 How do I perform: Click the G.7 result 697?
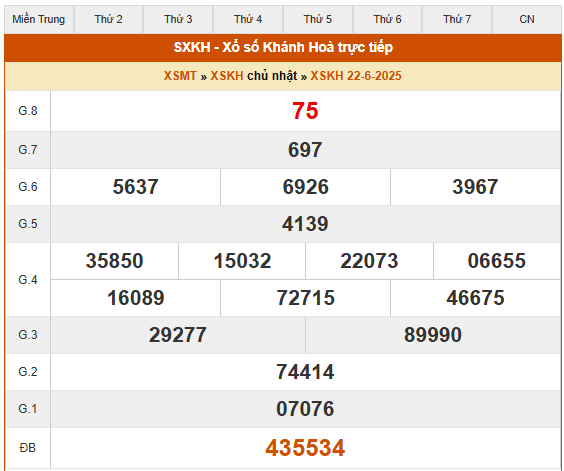(305, 150)
